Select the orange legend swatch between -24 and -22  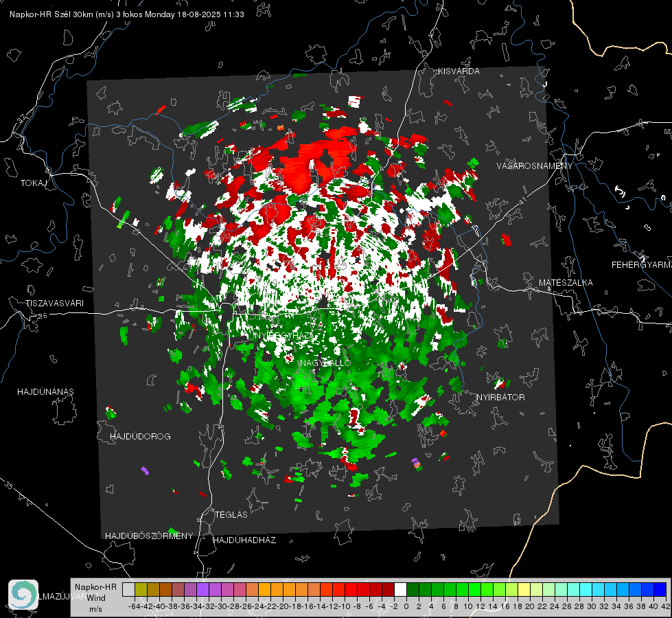tap(264, 589)
